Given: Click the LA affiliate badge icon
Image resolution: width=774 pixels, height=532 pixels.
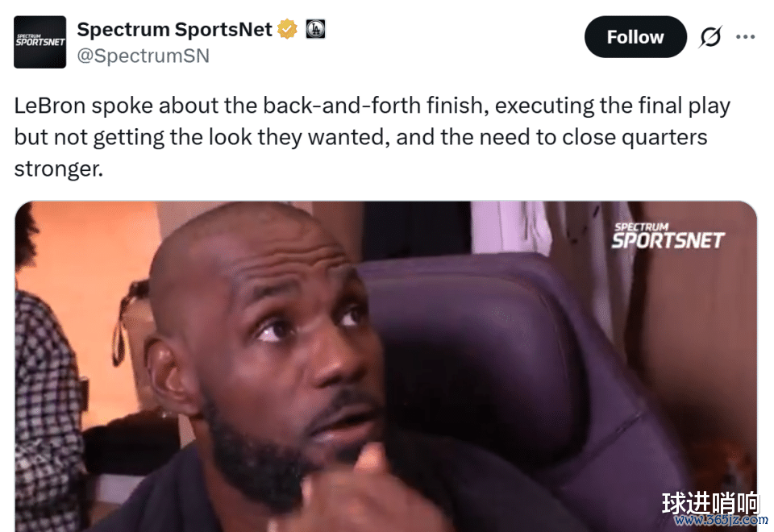Looking at the screenshot, I should click(x=315, y=29).
